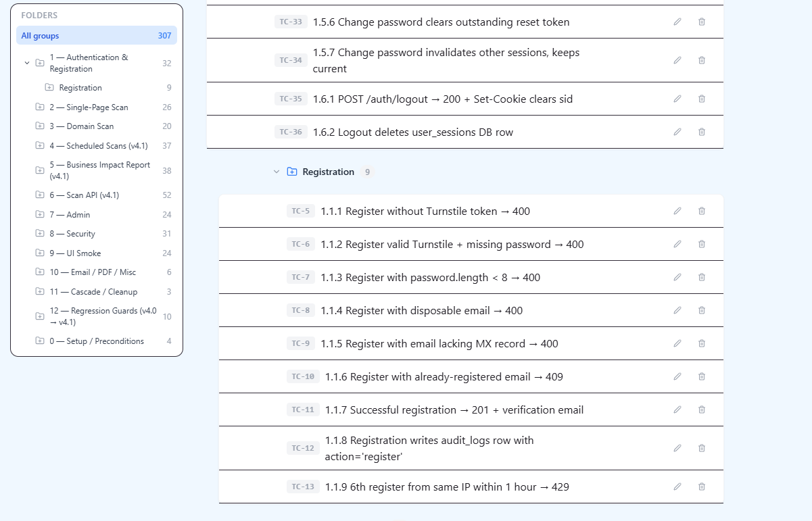Open case 1.1.6 already-registered email → 409
The height and width of the screenshot is (521, 812).
[444, 376]
